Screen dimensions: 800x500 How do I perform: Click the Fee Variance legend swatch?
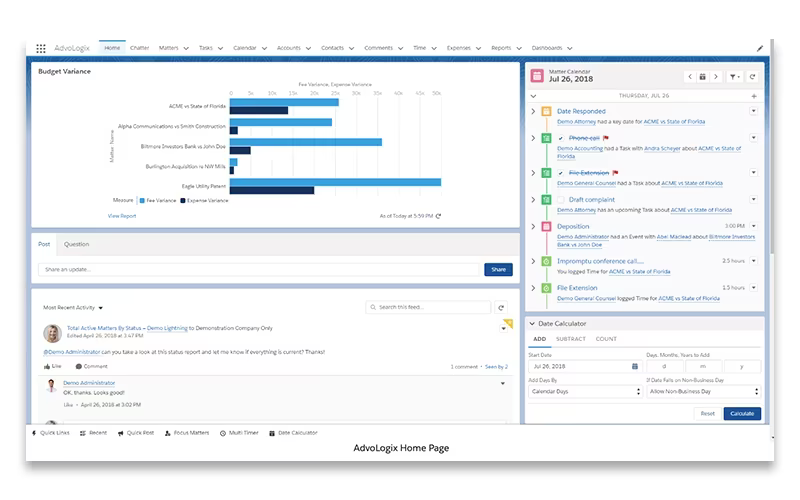pyautogui.click(x=142, y=201)
